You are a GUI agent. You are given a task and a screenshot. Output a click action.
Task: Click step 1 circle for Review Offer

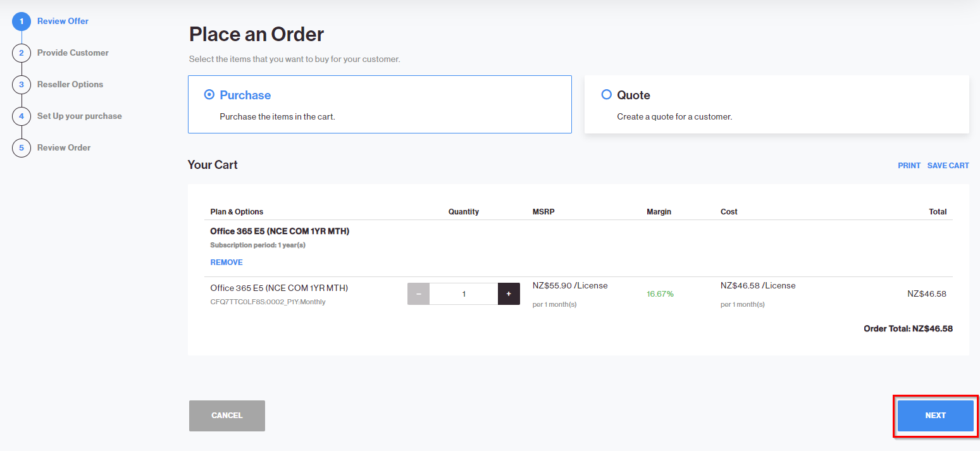point(22,22)
